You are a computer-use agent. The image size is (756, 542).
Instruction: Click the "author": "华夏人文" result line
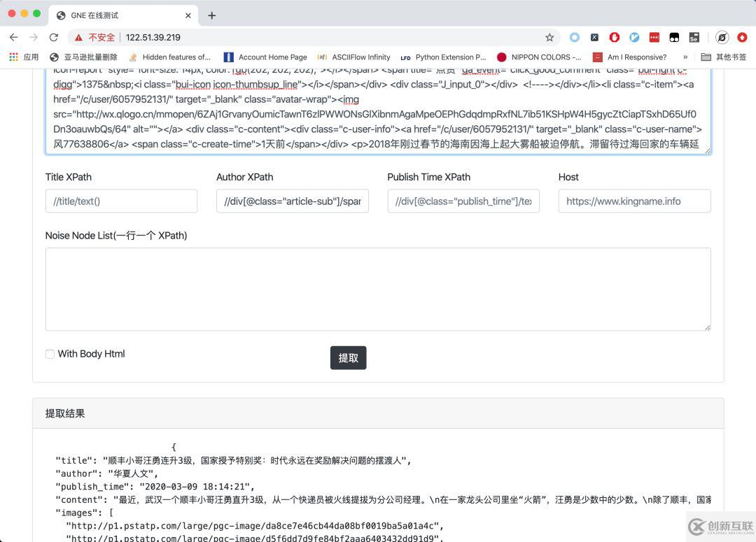106,473
